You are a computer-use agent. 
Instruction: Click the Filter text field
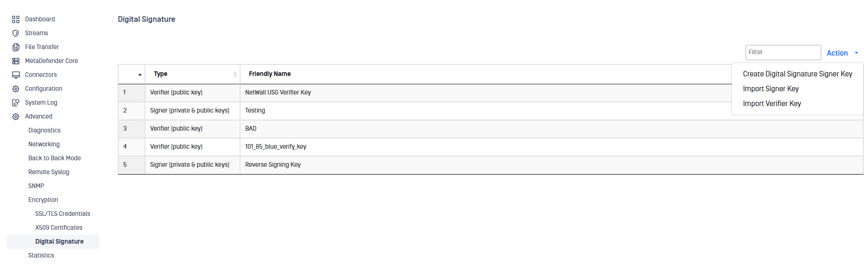point(783,52)
